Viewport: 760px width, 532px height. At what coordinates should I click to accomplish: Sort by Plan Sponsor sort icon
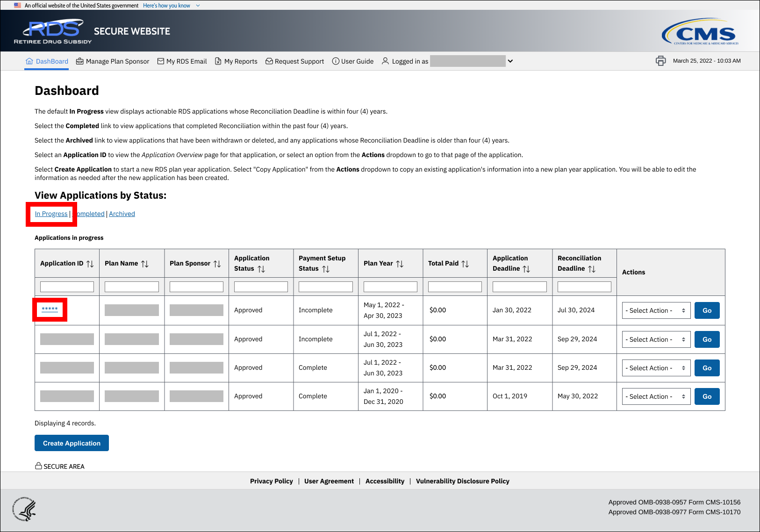217,264
